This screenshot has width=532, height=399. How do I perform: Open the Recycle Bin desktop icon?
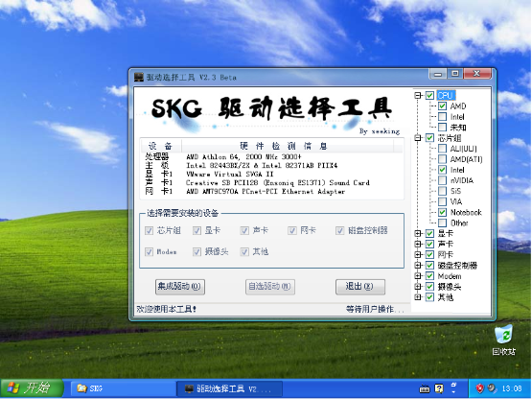(504, 340)
